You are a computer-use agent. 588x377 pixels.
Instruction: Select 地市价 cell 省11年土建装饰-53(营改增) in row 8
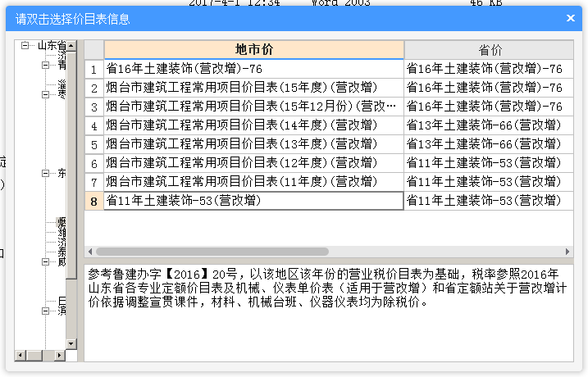pos(254,201)
